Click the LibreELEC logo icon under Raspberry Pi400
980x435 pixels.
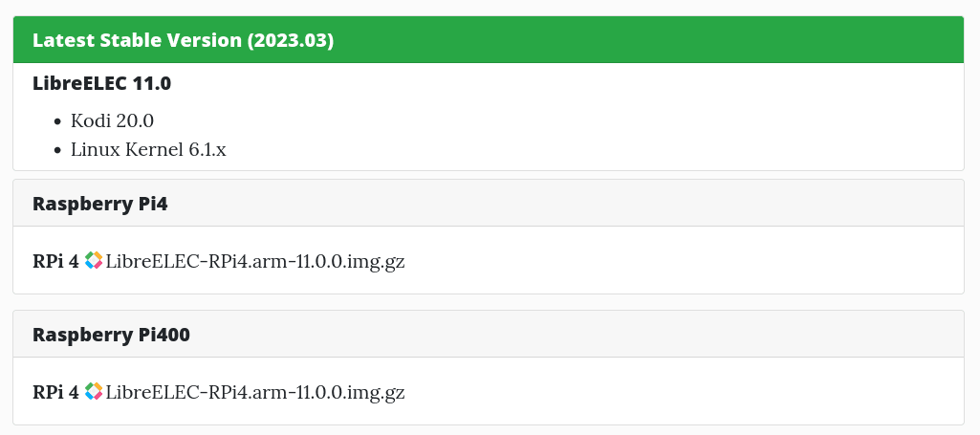[x=93, y=391]
